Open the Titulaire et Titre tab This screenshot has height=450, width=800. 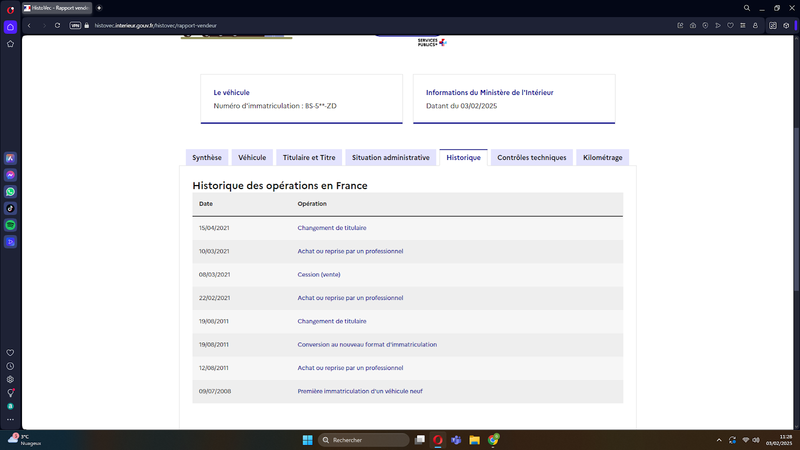pyautogui.click(x=309, y=158)
